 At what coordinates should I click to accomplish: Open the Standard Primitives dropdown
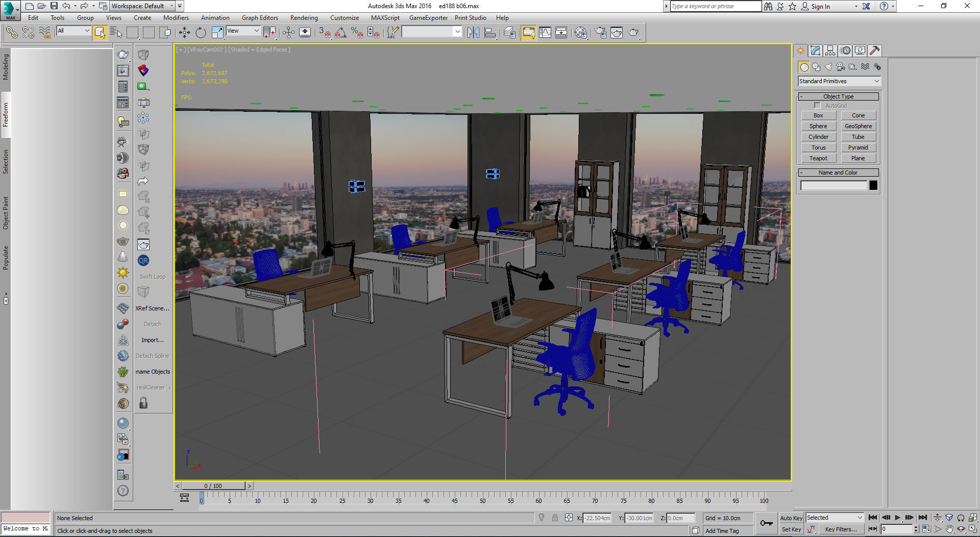click(x=839, y=81)
